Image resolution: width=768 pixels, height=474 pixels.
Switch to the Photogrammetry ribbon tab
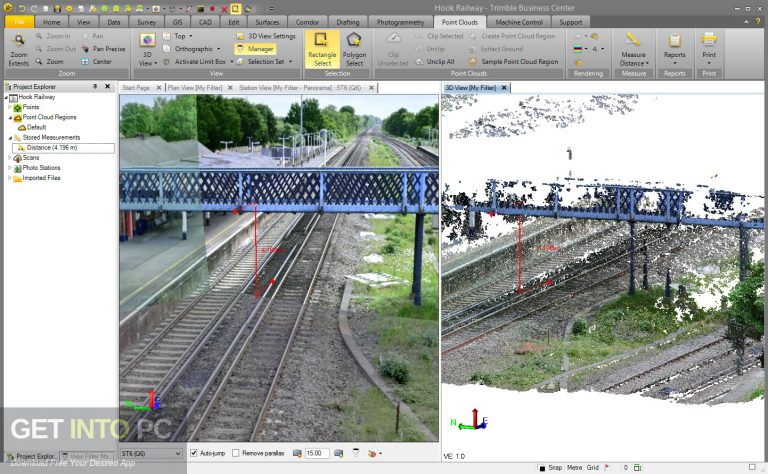click(x=401, y=21)
